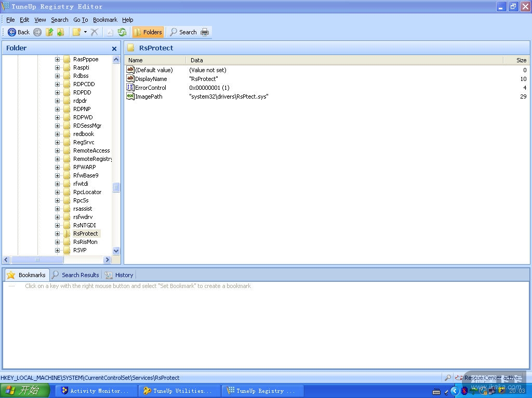Expand the redbook key
Viewport: 532px width, 398px height.
click(x=57, y=134)
